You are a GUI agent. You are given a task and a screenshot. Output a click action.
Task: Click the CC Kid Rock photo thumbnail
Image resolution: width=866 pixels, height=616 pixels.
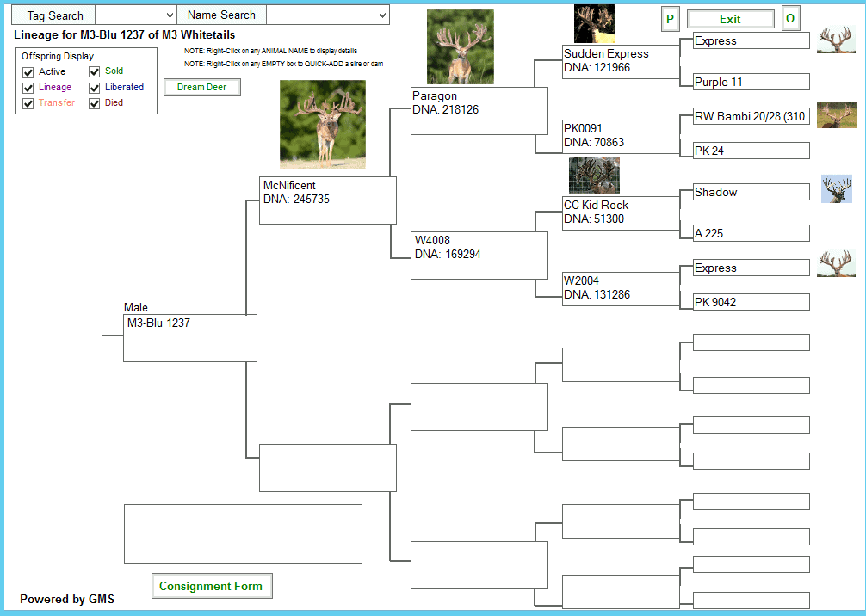coord(594,176)
